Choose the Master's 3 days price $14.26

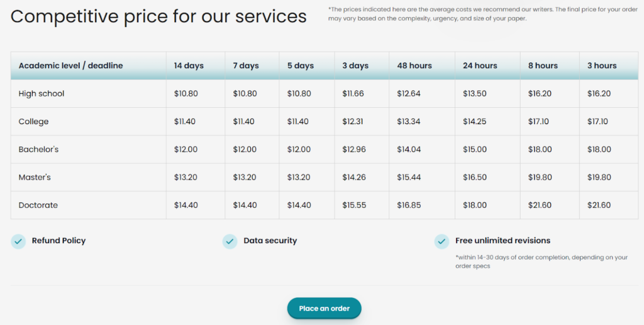pyautogui.click(x=355, y=178)
